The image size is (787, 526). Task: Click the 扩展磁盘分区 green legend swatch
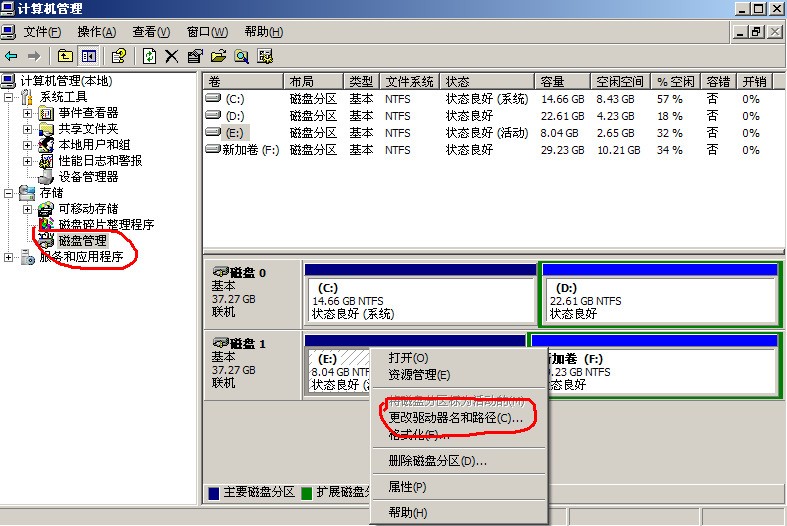coord(306,493)
